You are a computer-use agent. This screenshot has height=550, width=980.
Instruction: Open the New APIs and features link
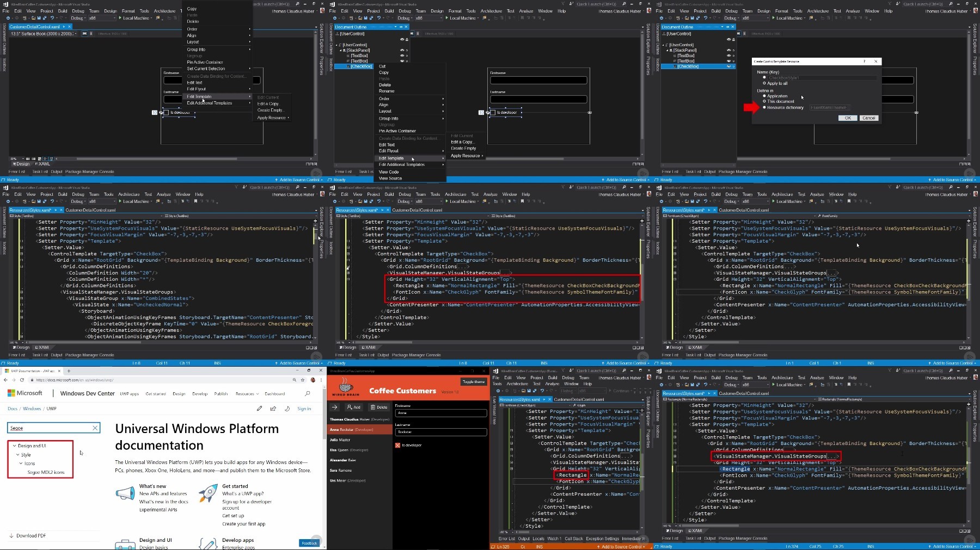(x=163, y=494)
